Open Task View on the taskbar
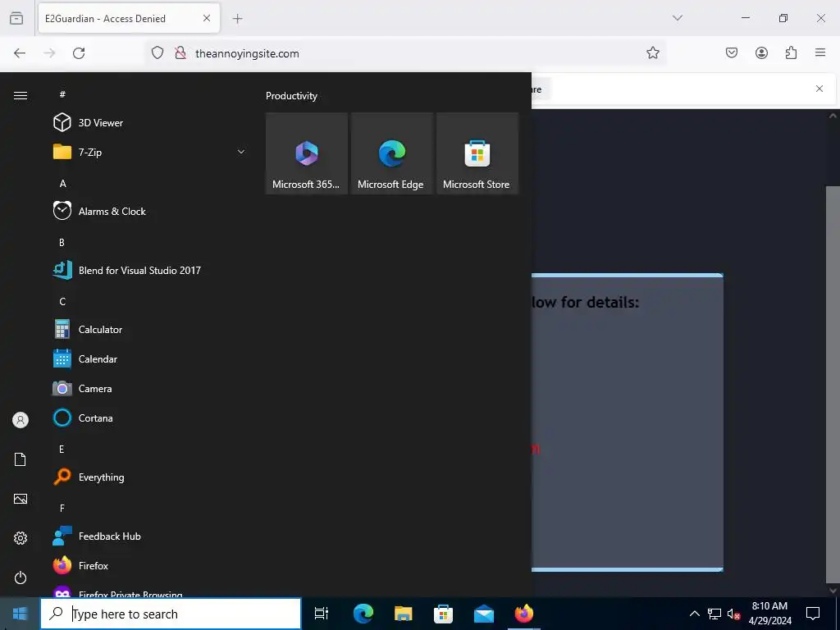This screenshot has height=630, width=840. click(x=322, y=614)
